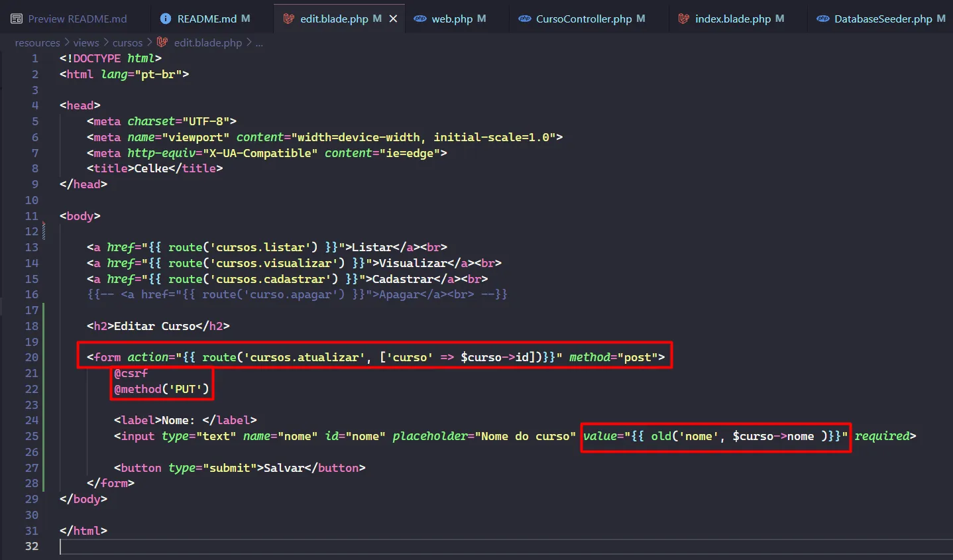The width and height of the screenshot is (953, 560).
Task: Click the PHP icon on web.php tab
Action: (x=420, y=19)
